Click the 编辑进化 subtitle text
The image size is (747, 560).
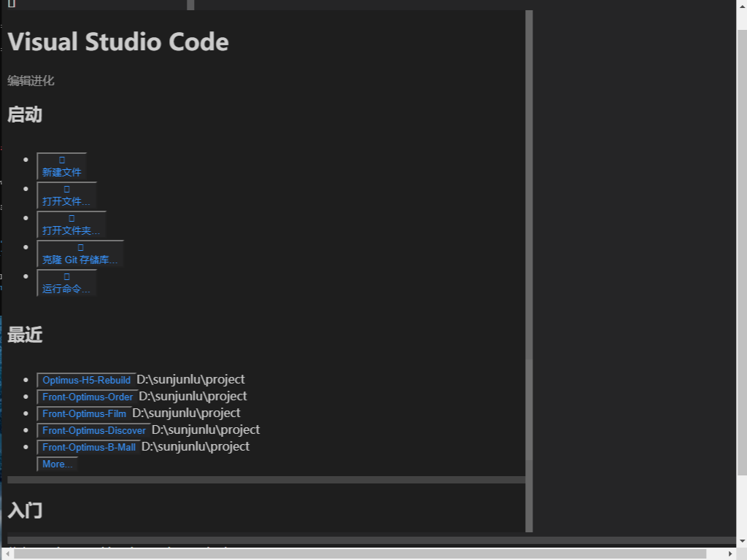click(31, 81)
